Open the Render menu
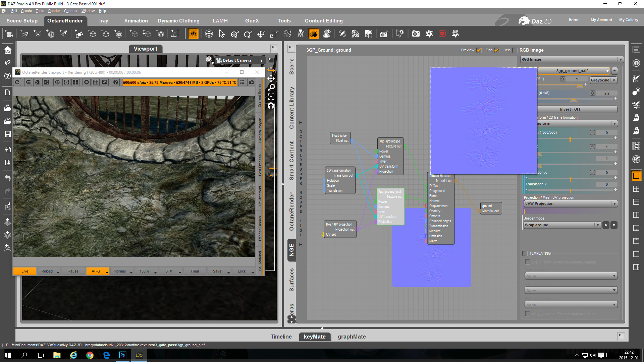Image resolution: width=644 pixels, height=362 pixels. [54, 11]
